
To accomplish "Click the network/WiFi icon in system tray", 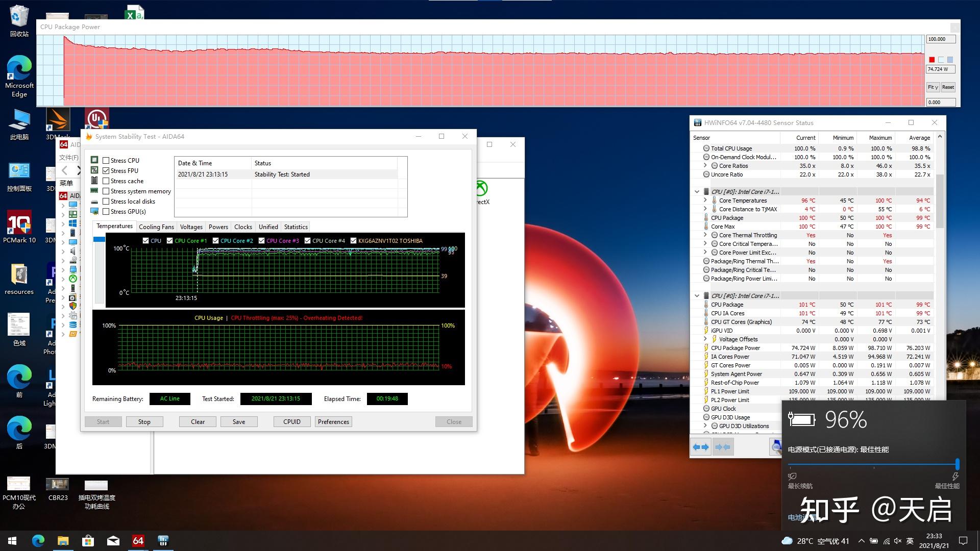I will (890, 541).
